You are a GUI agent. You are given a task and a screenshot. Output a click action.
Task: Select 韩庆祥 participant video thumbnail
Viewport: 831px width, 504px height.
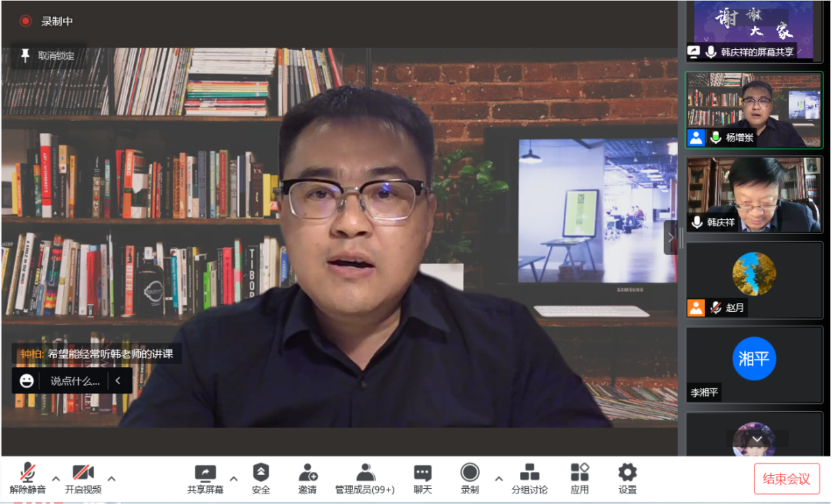point(754,195)
